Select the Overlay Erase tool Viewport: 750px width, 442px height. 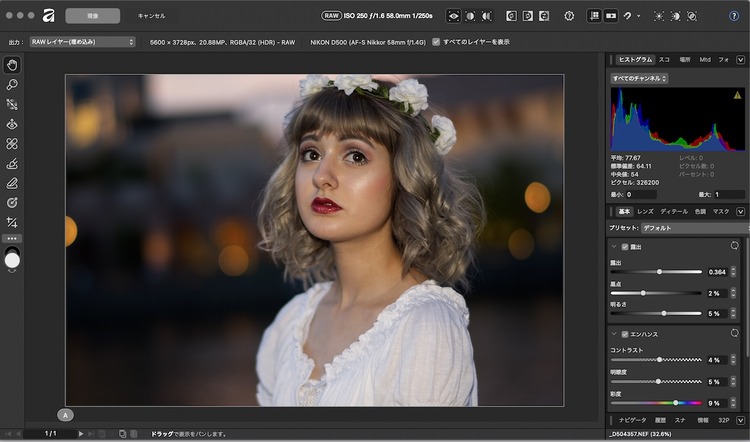[x=13, y=183]
